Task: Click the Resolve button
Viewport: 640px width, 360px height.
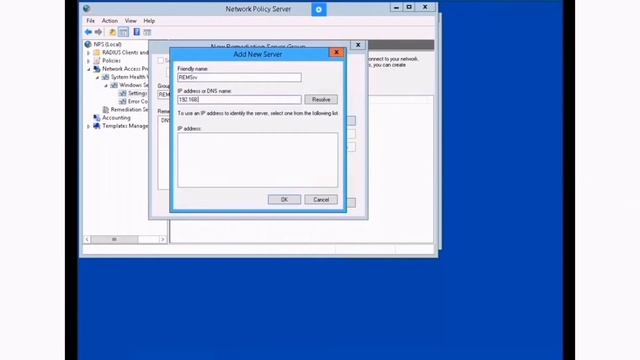Action: coord(321,100)
